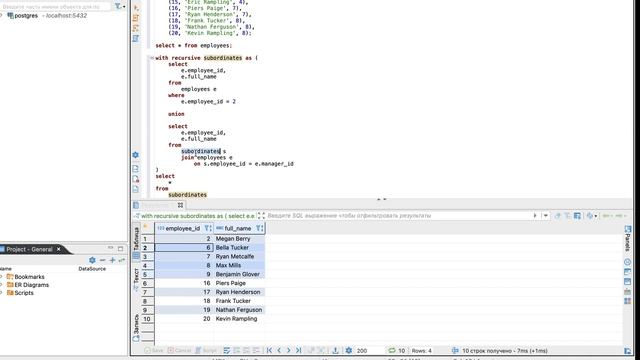Click the Name column header in Project panel

pyautogui.click(x=6, y=269)
